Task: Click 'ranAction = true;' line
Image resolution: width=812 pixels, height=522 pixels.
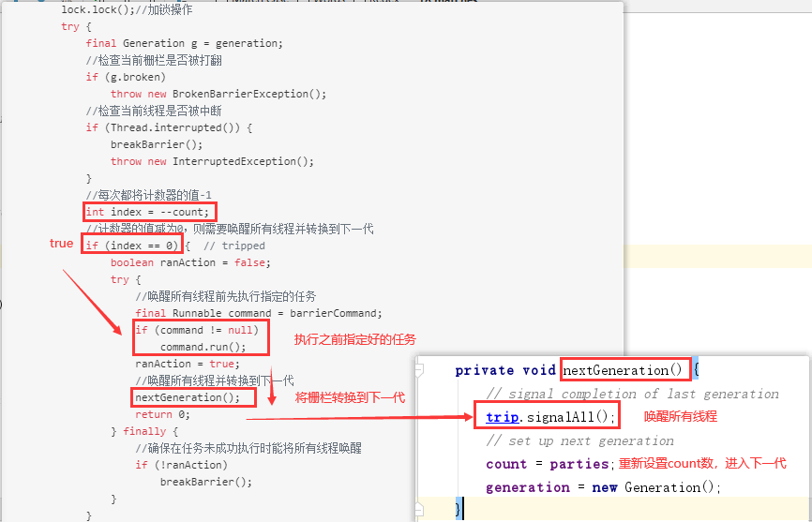Action: pyautogui.click(x=188, y=364)
